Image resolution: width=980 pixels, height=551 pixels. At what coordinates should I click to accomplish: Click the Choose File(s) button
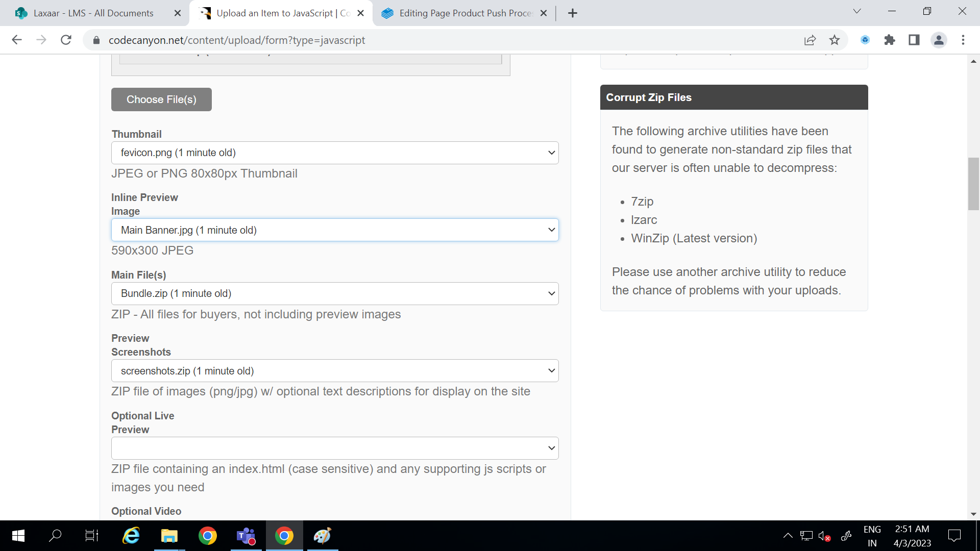point(161,99)
